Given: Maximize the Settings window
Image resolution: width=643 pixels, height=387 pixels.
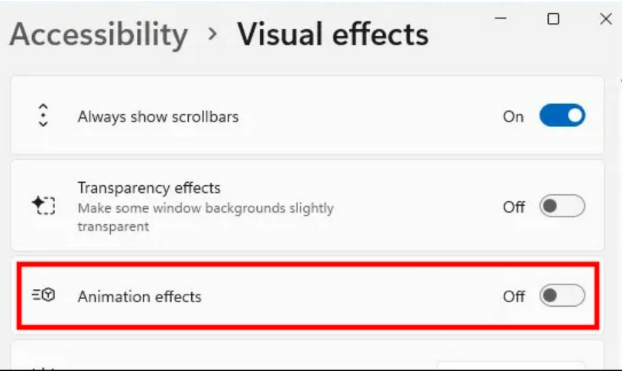Looking at the screenshot, I should (553, 19).
